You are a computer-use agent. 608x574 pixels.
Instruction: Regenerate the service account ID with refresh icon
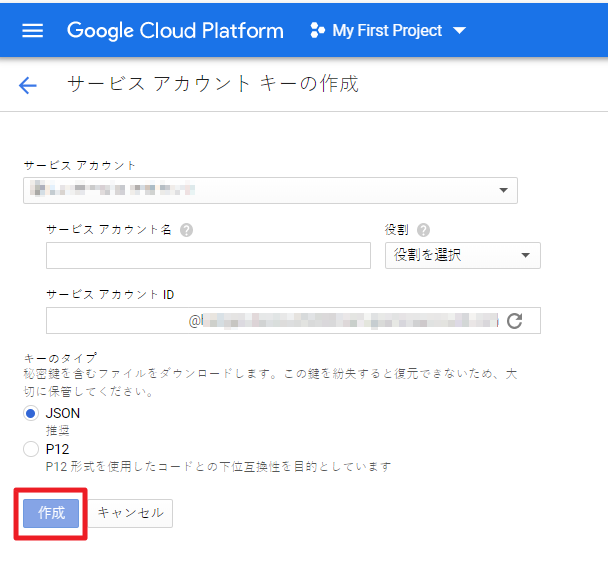(516, 320)
